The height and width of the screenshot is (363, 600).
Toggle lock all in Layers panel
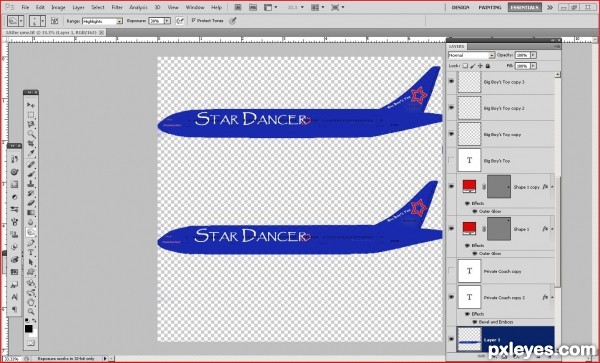point(488,66)
